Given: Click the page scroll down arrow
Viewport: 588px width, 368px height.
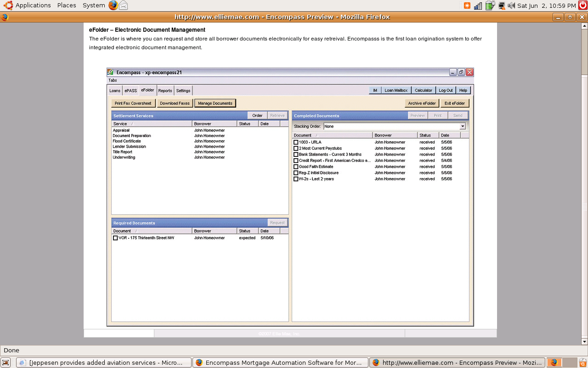Looking at the screenshot, I should point(584,342).
